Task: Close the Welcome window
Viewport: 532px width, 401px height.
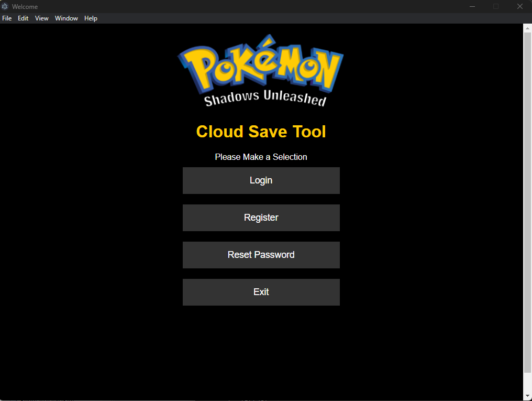Action: point(520,6)
